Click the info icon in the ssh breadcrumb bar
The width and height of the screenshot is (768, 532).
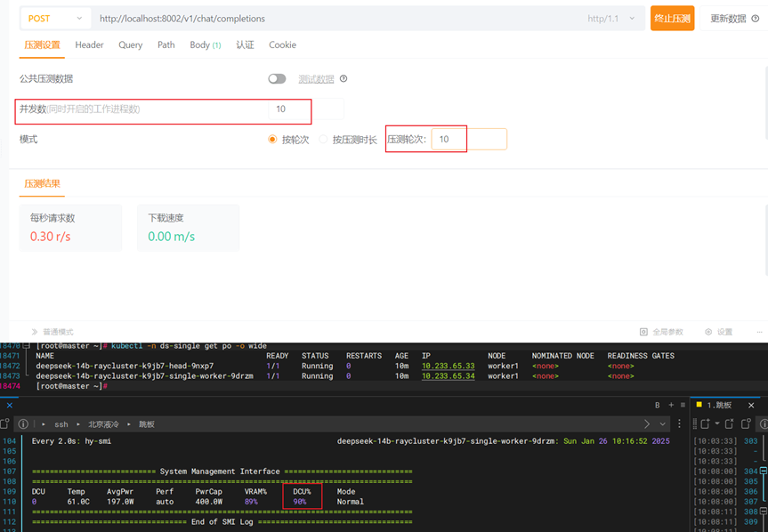(x=23, y=424)
